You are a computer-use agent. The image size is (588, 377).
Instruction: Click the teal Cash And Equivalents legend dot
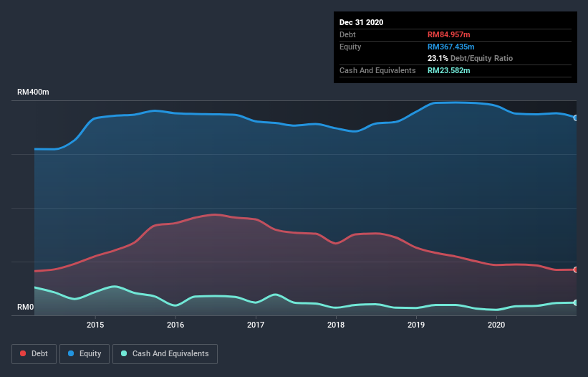124,353
